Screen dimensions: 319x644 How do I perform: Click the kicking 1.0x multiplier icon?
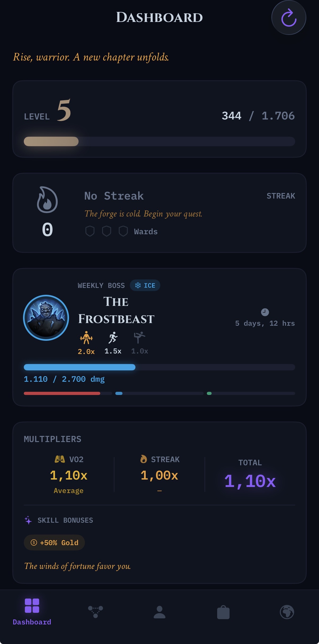[139, 338]
